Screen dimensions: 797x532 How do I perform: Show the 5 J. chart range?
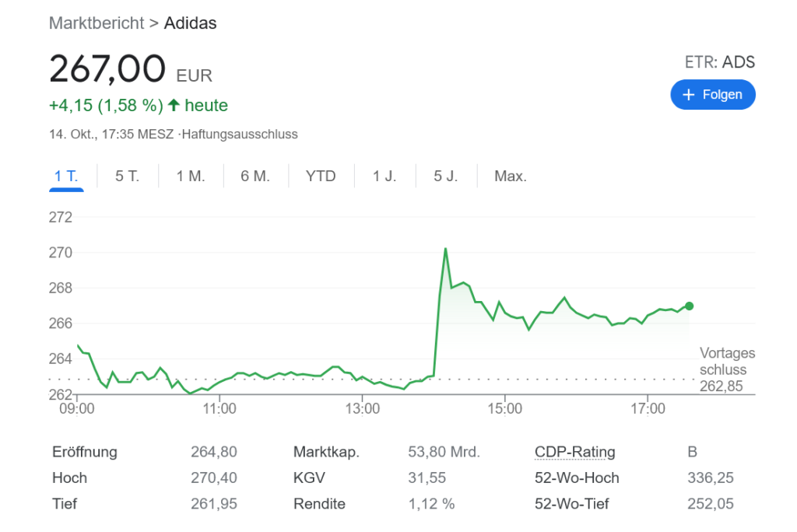pyautogui.click(x=446, y=177)
